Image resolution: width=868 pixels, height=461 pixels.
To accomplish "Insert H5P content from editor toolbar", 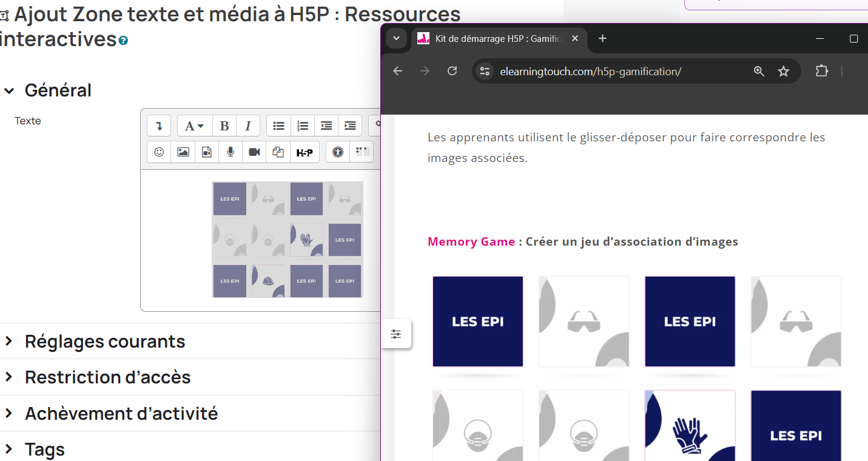I will point(304,152).
